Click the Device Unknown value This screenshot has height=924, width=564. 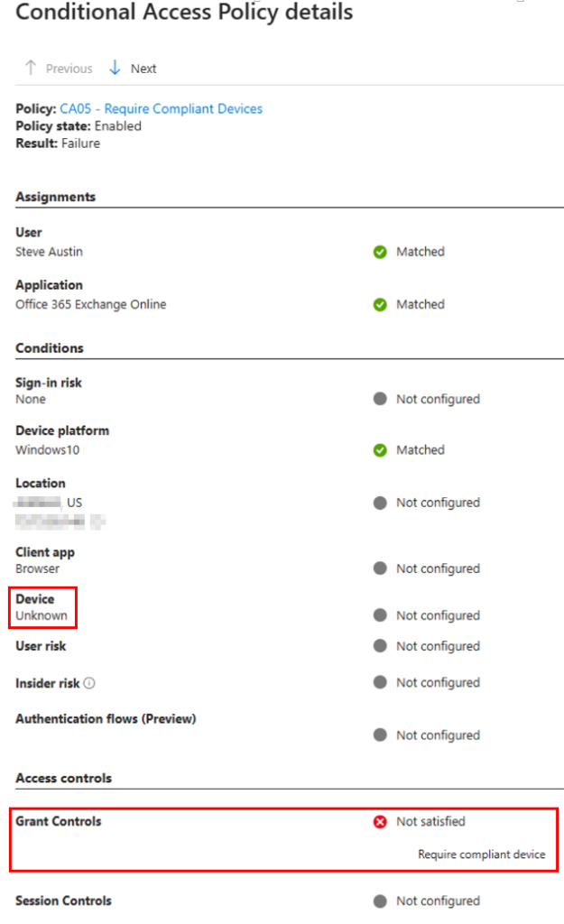[42, 616]
